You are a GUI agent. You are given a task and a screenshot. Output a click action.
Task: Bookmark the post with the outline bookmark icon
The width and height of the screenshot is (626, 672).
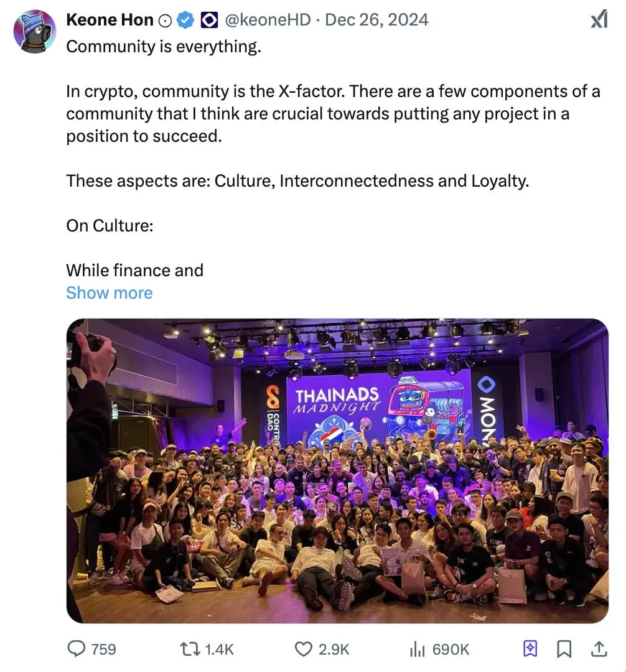[564, 649]
